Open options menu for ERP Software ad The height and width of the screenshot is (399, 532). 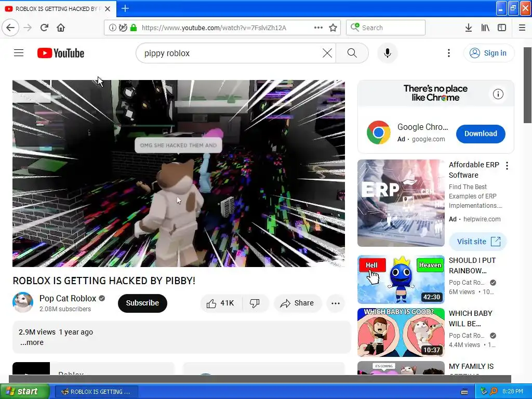click(x=507, y=166)
